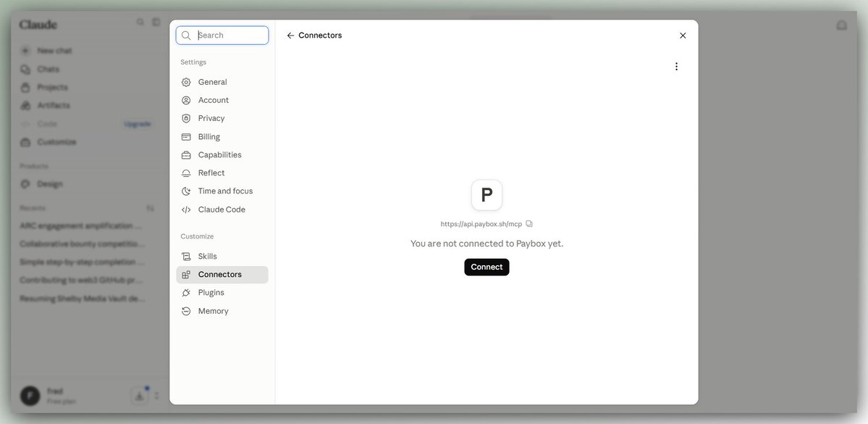Viewport: 868px width, 424px height.
Task: Close the settings dialog
Action: click(683, 36)
